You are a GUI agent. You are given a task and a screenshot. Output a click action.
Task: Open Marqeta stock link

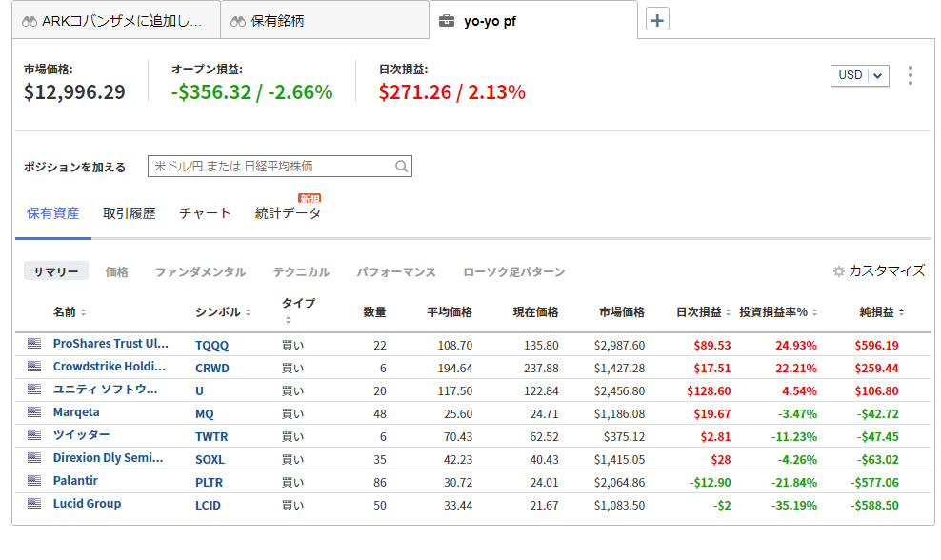point(76,412)
